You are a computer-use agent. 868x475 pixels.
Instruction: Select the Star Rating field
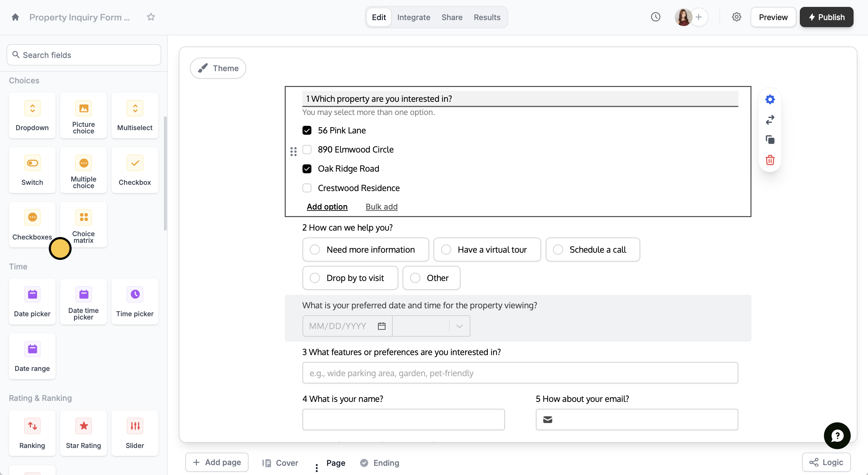coord(83,433)
